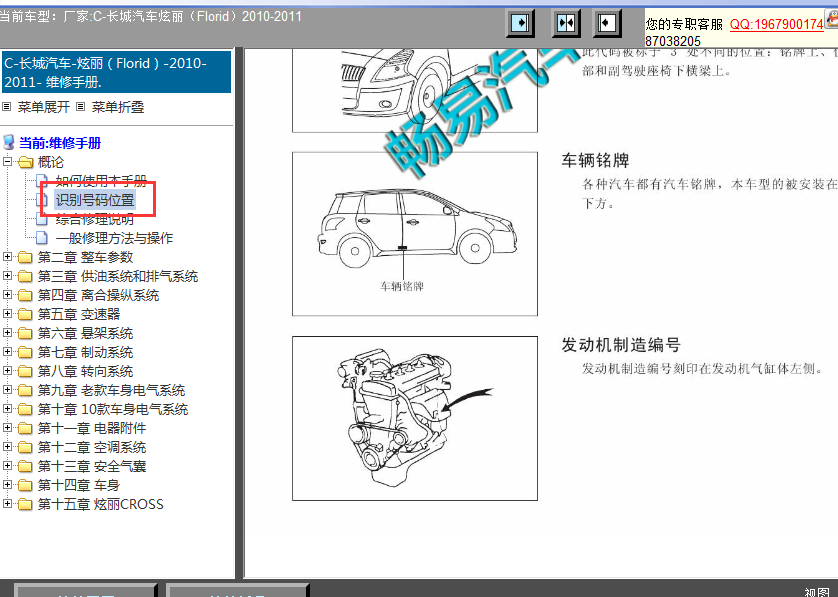Click the folder icon of 第十一章 电器附件

[x=26, y=428]
